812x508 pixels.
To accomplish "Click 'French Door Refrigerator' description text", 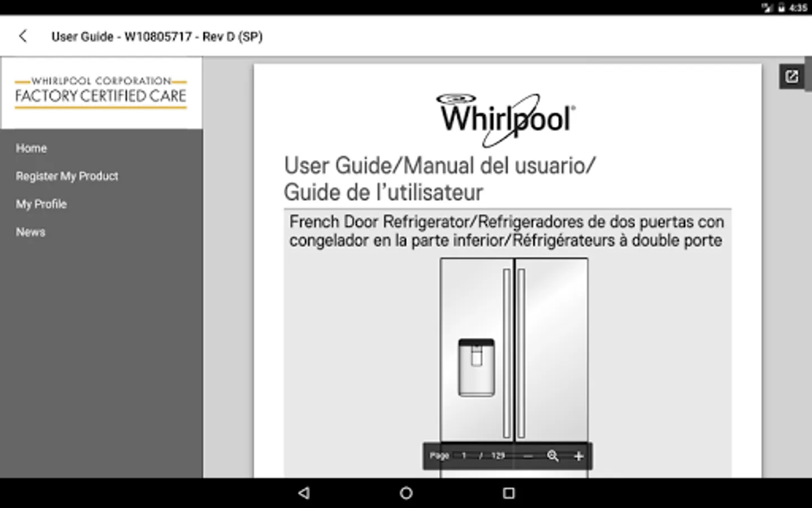I will coord(506,231).
